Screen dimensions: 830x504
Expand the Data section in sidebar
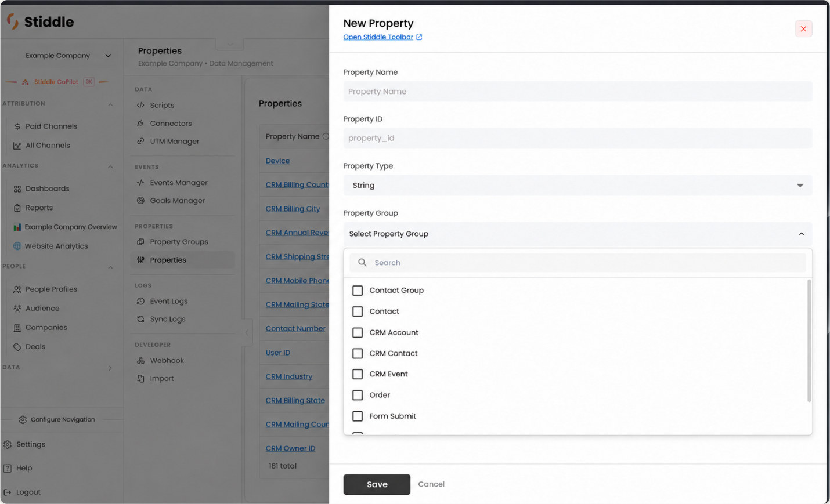[x=110, y=368]
